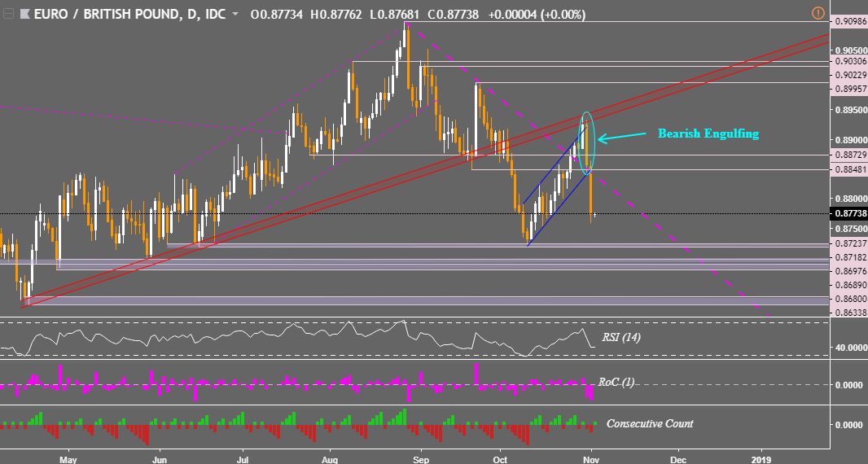Click the Dec label on the time axis
Image resolution: width=868 pixels, height=464 pixels.
[678, 460]
